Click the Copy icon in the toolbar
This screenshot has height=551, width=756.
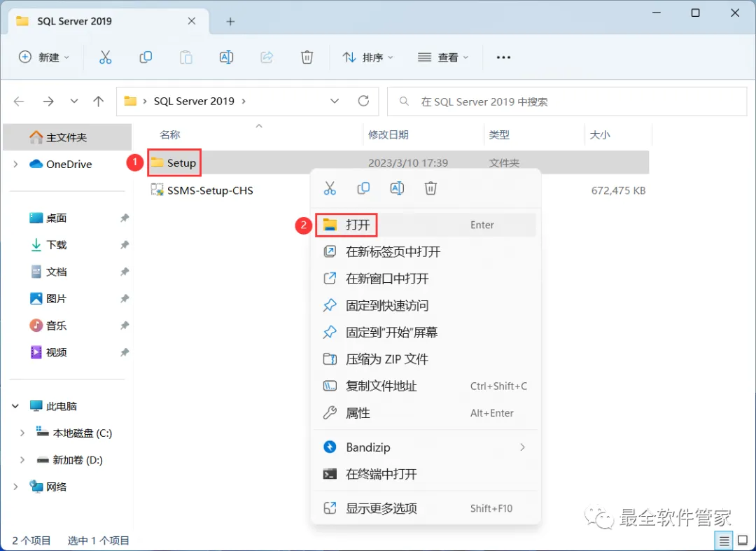(146, 57)
